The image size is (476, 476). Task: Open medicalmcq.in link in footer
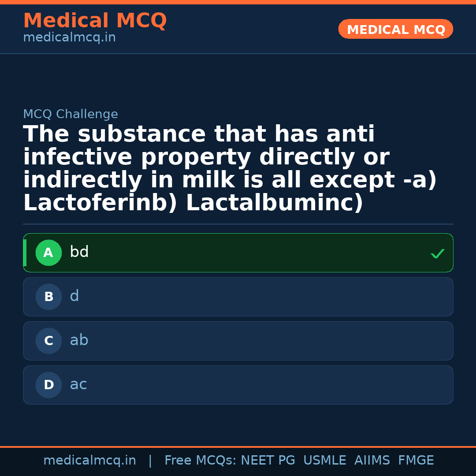point(89,461)
